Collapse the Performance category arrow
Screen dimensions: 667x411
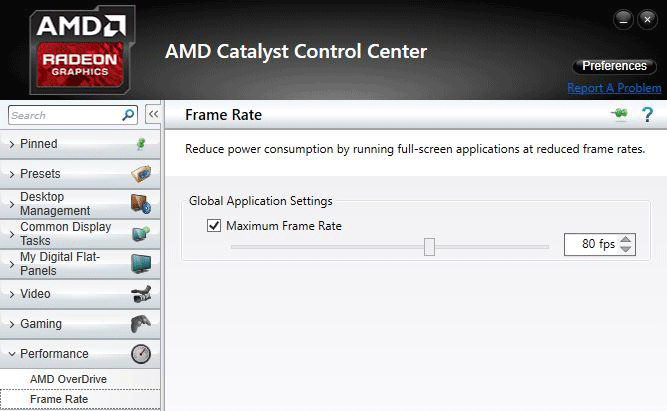point(12,354)
